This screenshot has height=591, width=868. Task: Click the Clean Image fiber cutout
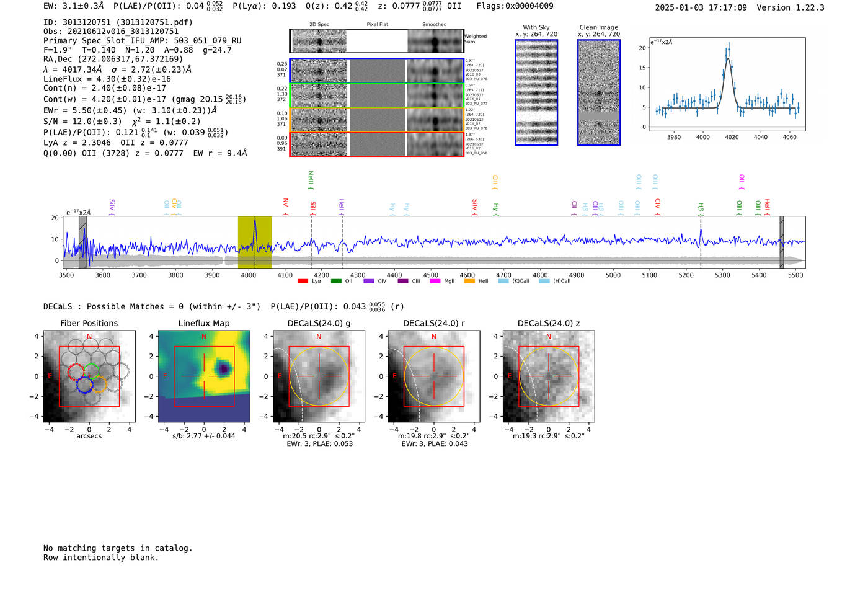point(599,92)
